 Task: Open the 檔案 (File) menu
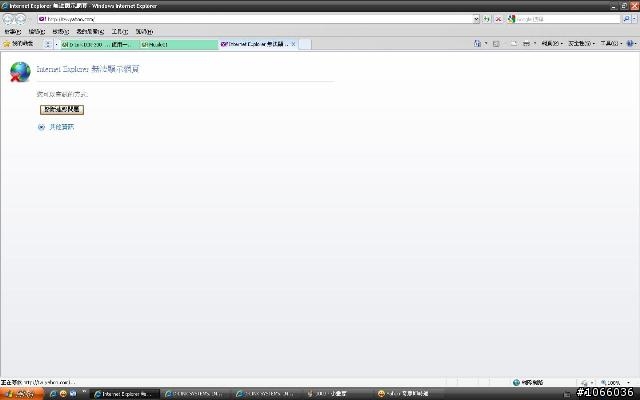tap(13, 31)
